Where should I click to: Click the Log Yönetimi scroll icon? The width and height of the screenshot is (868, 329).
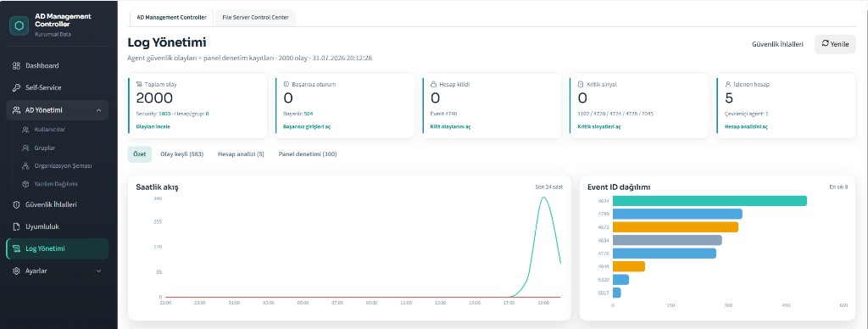point(17,249)
